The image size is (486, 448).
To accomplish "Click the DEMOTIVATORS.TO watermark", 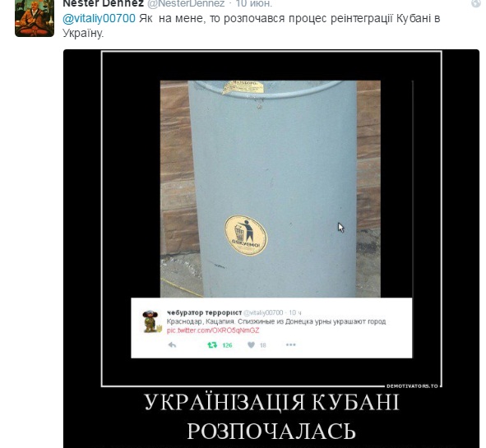I will point(412,386).
